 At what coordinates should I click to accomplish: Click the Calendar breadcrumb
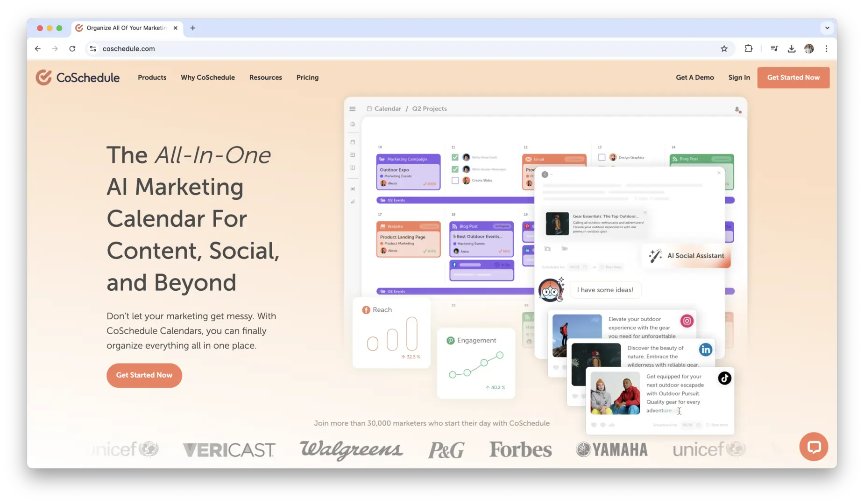(x=384, y=109)
